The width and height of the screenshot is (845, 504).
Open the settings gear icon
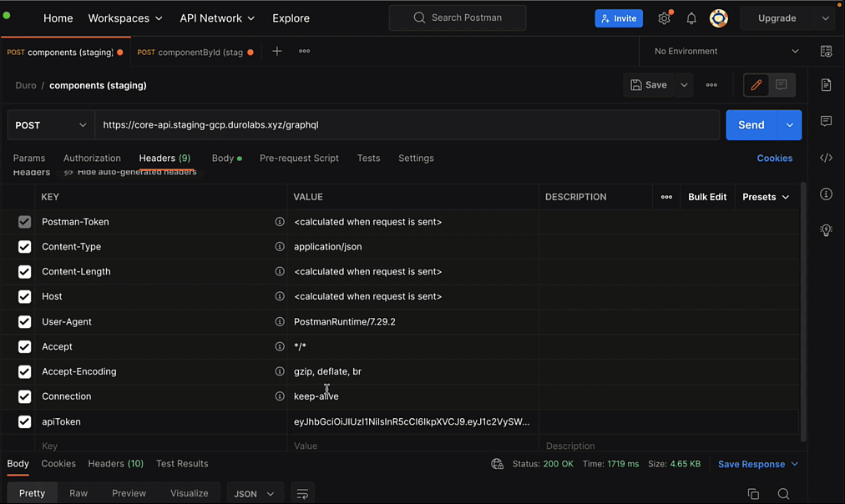[x=664, y=18]
